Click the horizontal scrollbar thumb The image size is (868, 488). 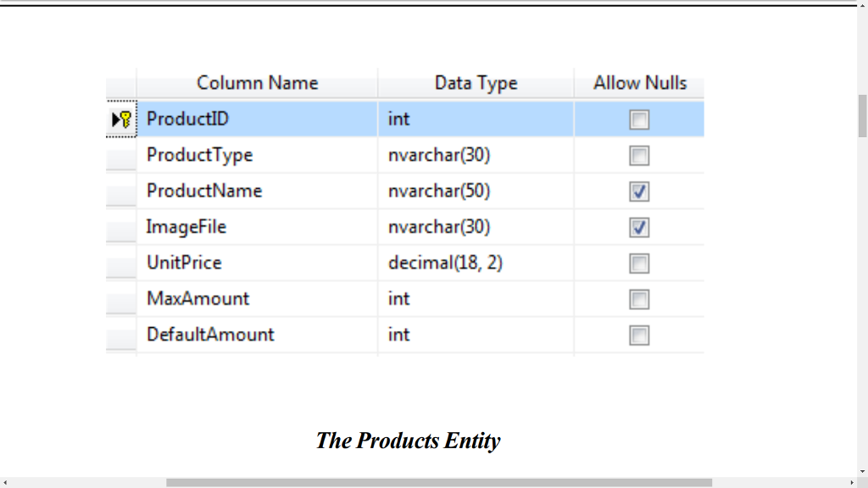tap(438, 482)
